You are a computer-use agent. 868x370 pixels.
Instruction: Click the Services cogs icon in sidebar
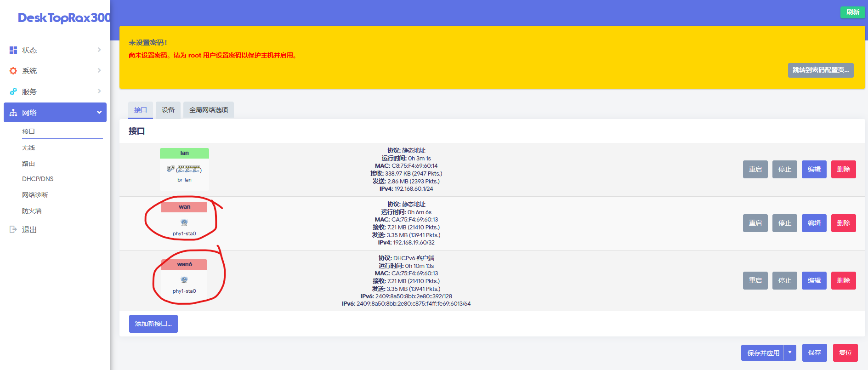13,91
